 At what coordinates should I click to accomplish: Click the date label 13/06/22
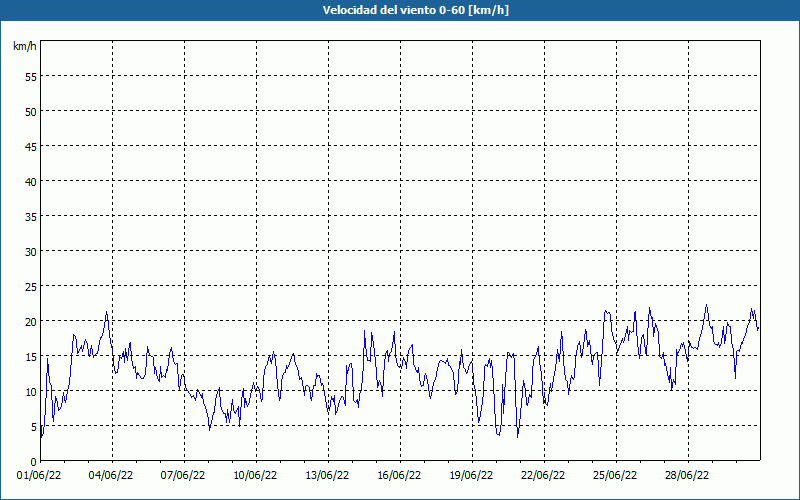[327, 476]
